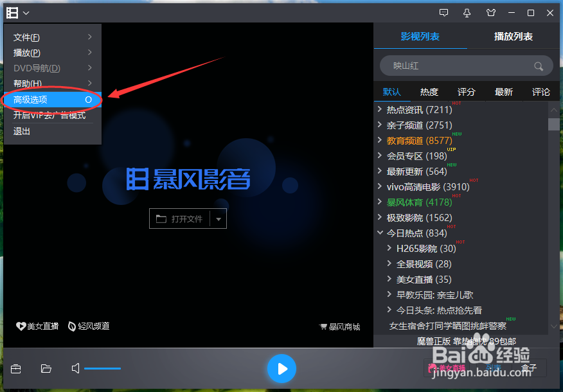Select the 教育频道 (8577) label text

[420, 141]
